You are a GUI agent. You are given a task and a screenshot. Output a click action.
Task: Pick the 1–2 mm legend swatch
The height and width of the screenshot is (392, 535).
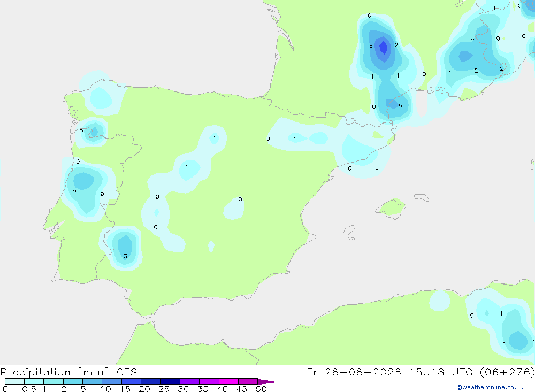(x=53, y=381)
